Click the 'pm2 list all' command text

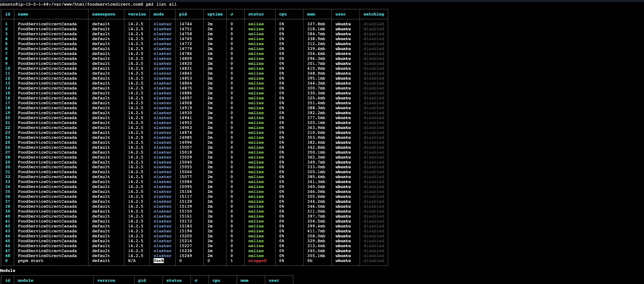tap(161, 4)
